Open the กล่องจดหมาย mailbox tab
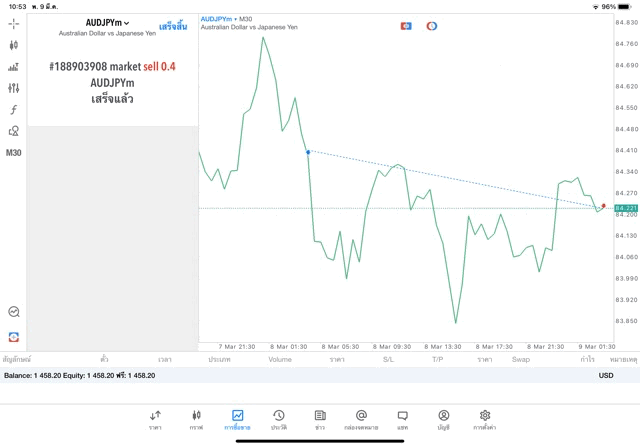The height and width of the screenshot is (447, 640). click(361, 420)
